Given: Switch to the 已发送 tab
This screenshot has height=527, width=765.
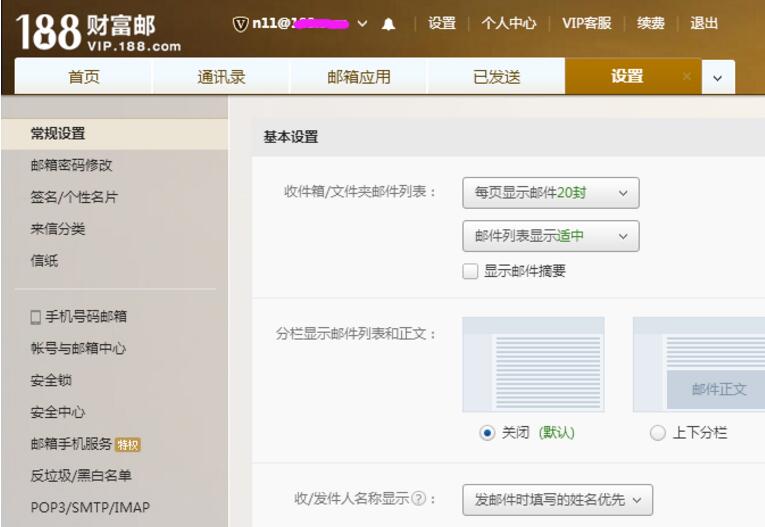Looking at the screenshot, I should pyautogui.click(x=496, y=77).
